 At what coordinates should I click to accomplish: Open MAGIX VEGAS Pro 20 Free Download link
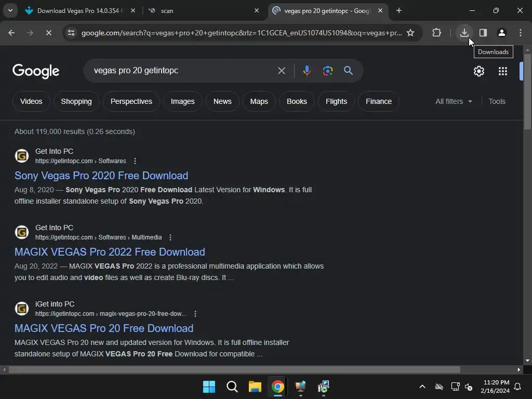click(104, 328)
